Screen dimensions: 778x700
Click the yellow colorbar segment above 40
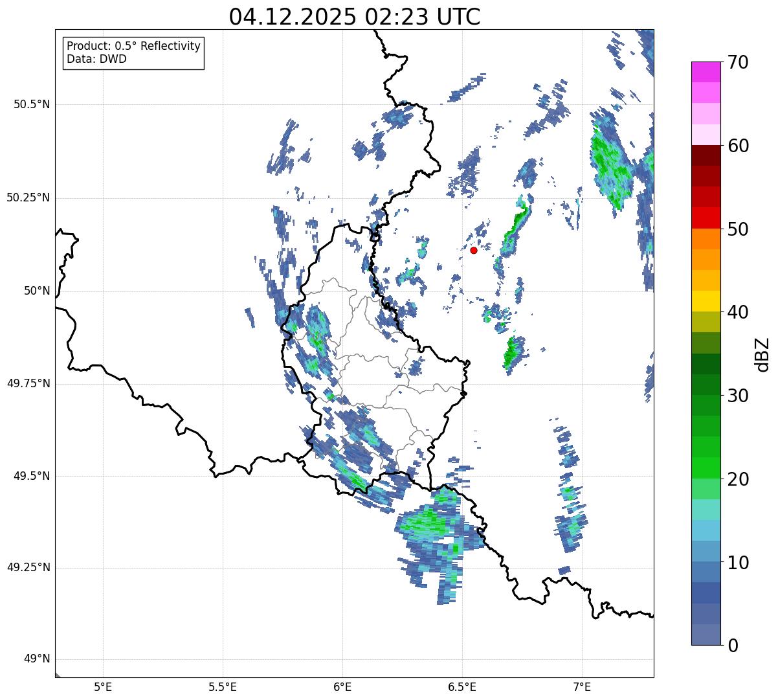[x=706, y=301]
